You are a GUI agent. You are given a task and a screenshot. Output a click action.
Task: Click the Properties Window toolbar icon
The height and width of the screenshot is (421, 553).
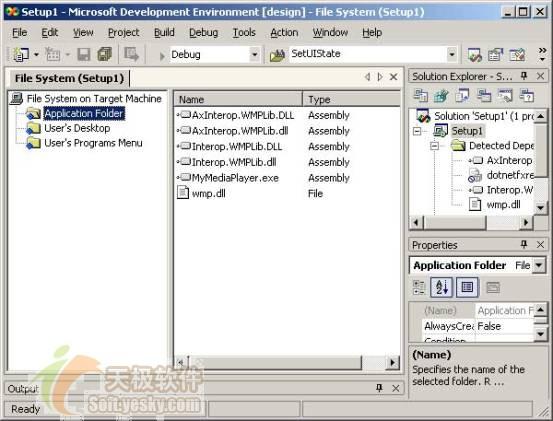(x=496, y=55)
